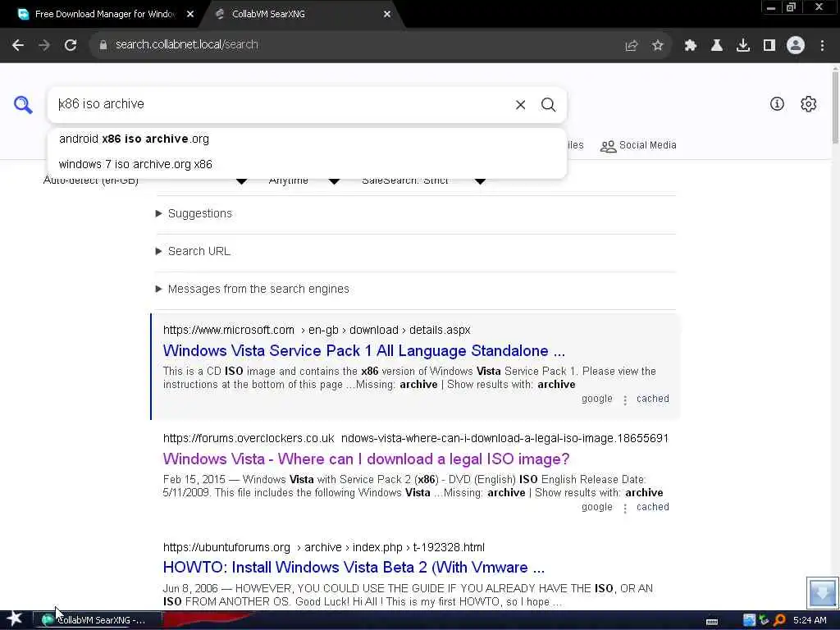Open the SearXNG about info icon
The width and height of the screenshot is (840, 630).
777,104
